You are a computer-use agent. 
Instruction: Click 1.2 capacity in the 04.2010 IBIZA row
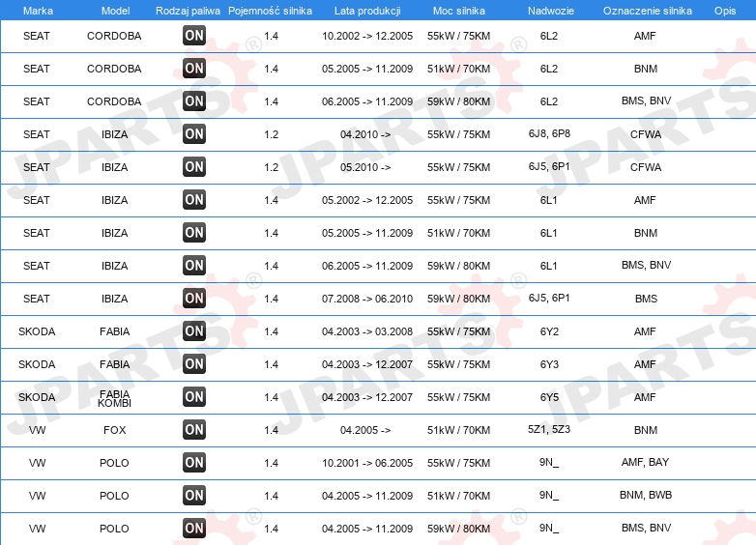[x=271, y=134]
